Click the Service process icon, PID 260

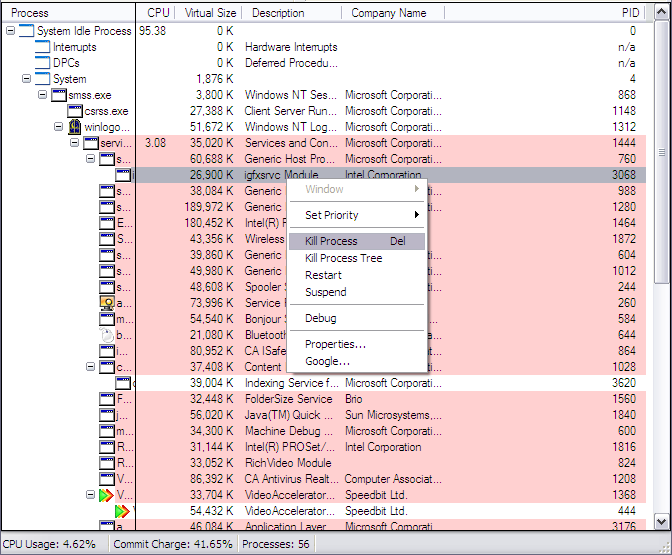coord(106,303)
